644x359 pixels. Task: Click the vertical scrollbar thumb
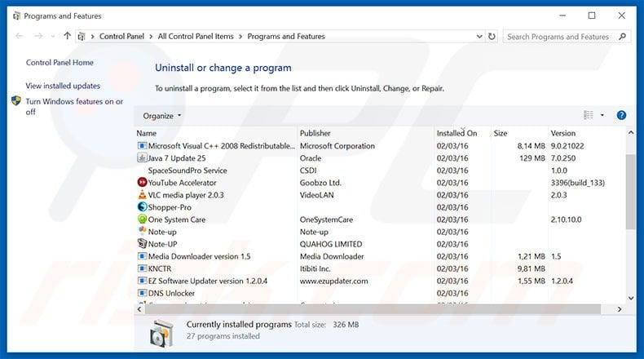pyautogui.click(x=631, y=192)
